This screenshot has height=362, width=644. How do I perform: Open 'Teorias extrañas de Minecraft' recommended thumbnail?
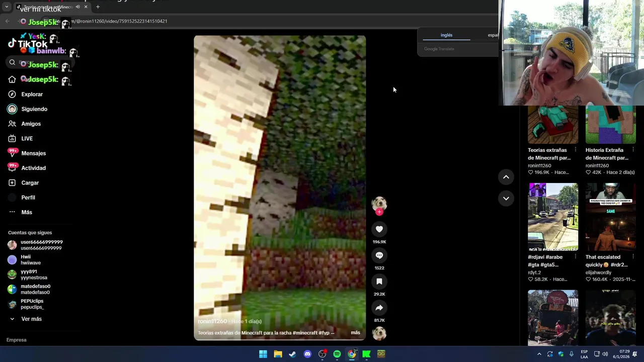click(553, 125)
